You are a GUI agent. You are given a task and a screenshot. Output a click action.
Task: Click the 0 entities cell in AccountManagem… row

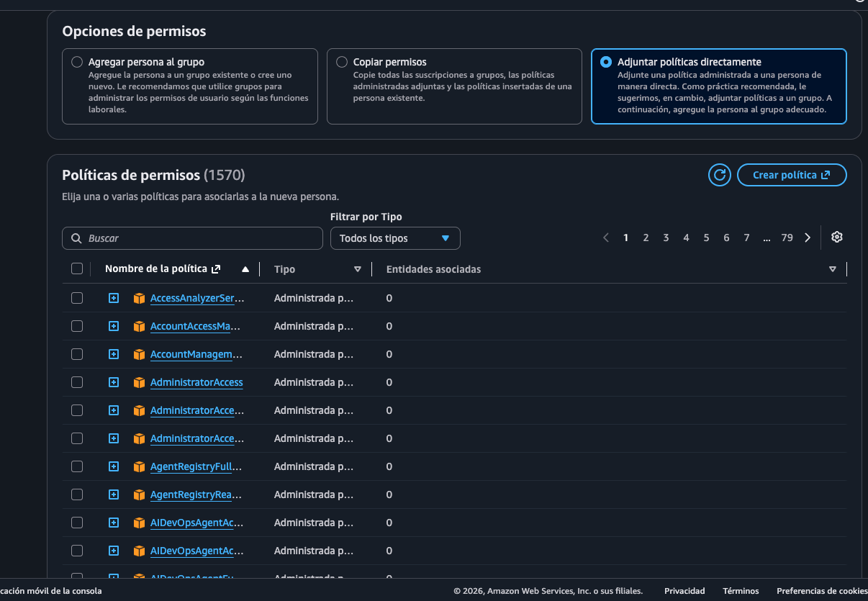389,354
